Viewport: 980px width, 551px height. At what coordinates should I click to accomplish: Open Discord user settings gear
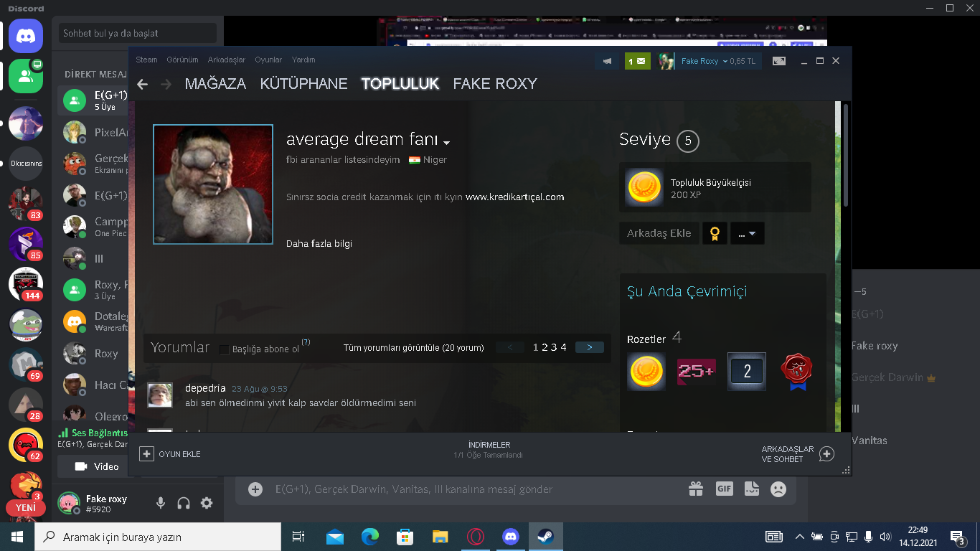click(207, 503)
